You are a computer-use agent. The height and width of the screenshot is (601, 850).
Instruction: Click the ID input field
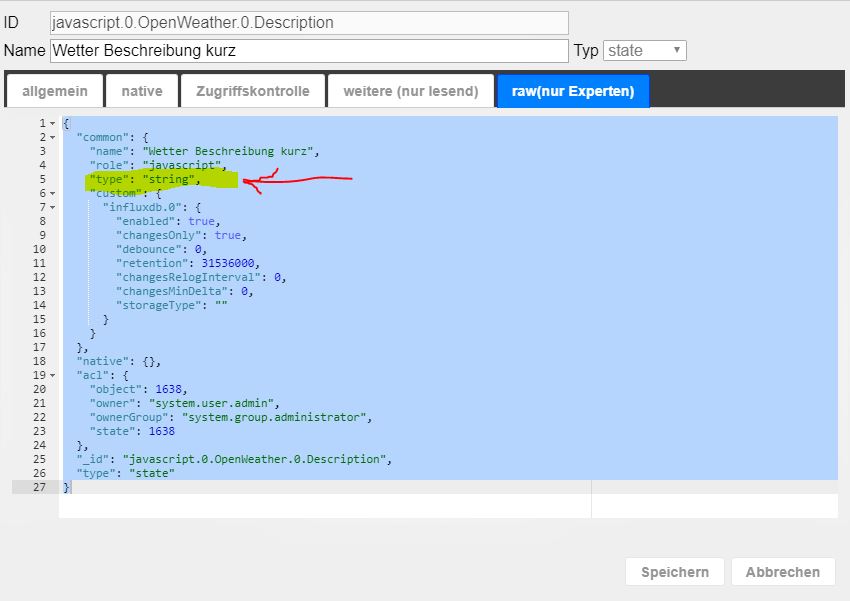tap(309, 23)
